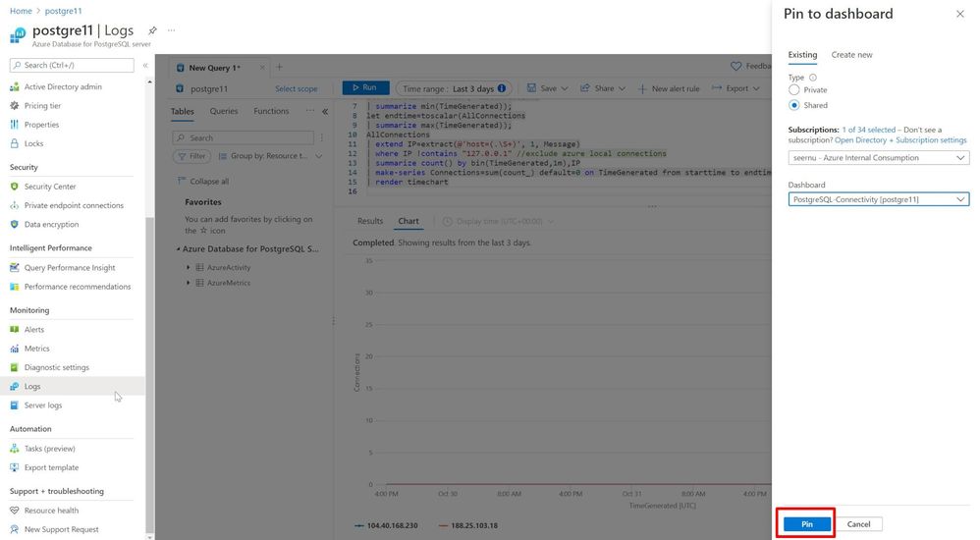Switch to the Queries tab
This screenshot has height=540, width=980.
[224, 111]
